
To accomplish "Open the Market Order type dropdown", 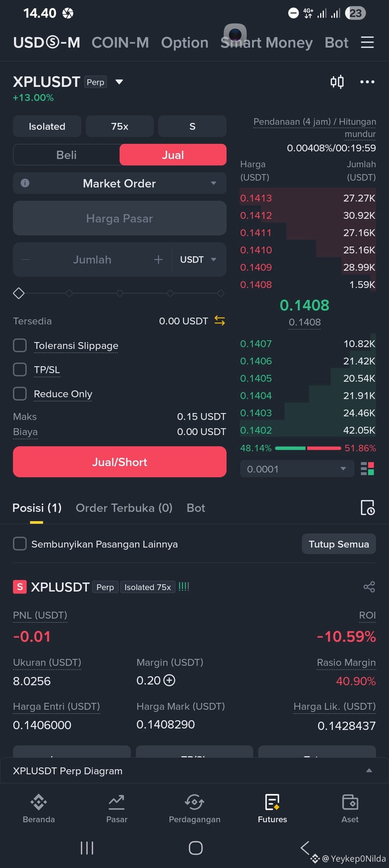I will [x=120, y=183].
